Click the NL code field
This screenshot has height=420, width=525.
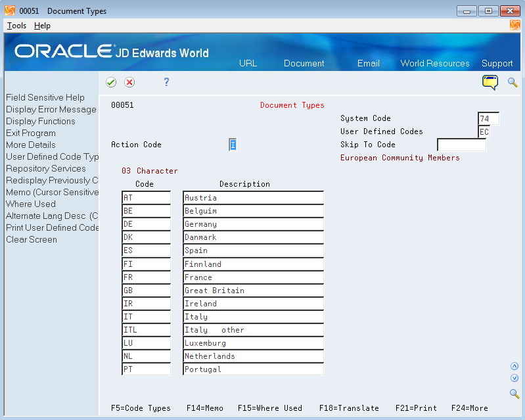click(x=147, y=356)
